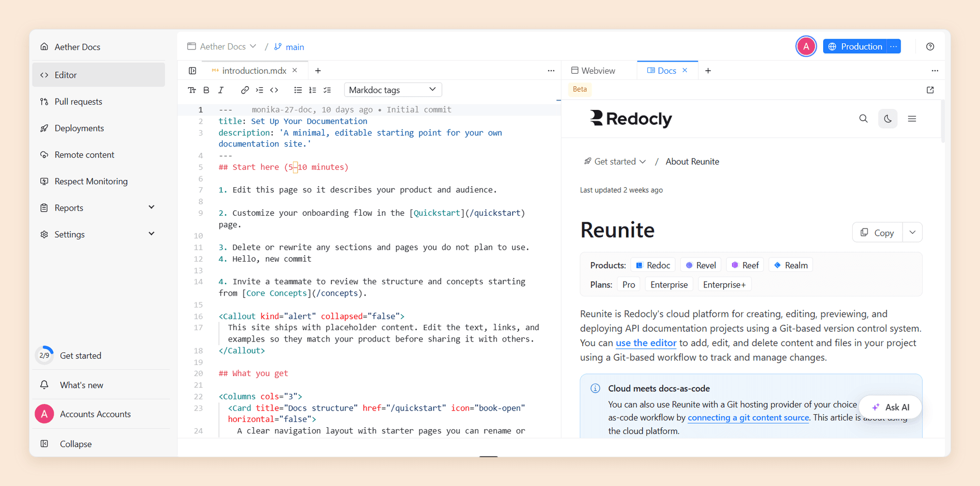Insert a bulleted list
Viewport: 980px width, 486px height.
(298, 90)
